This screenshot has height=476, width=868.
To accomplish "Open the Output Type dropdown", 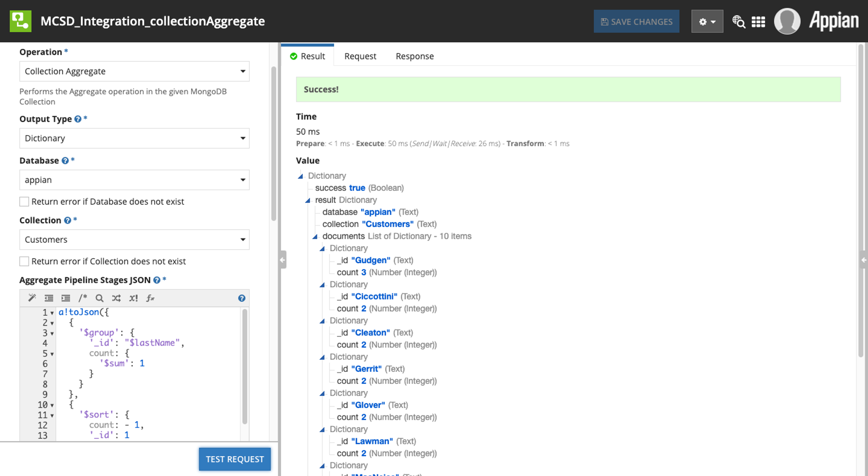I will pyautogui.click(x=134, y=138).
